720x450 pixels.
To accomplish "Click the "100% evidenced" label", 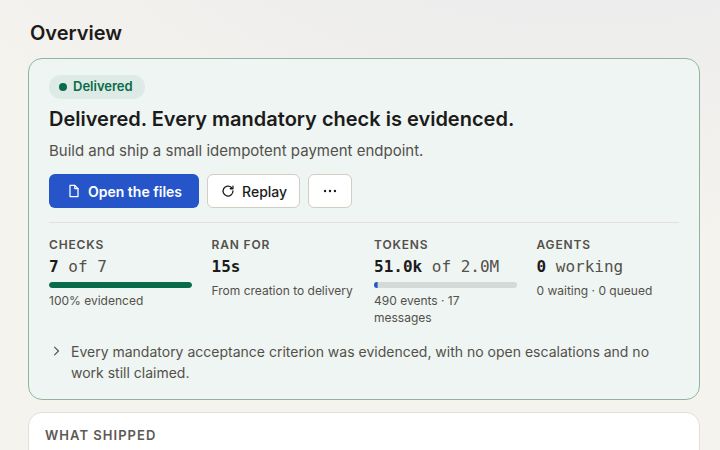I will [x=96, y=301].
